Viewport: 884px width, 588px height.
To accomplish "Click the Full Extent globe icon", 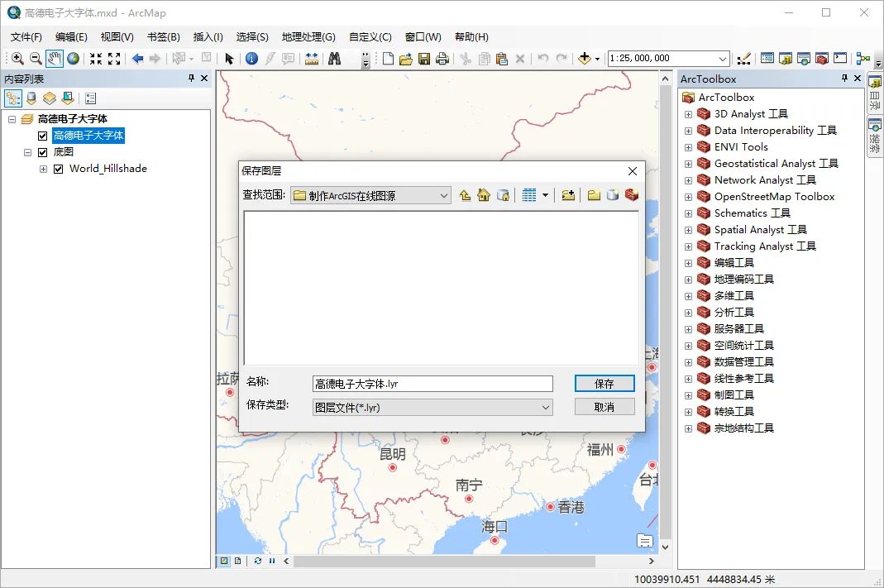I will coord(74,58).
